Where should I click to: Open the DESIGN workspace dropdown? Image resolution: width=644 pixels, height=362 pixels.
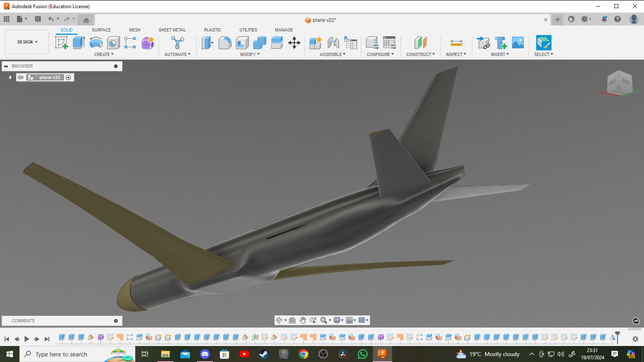pyautogui.click(x=27, y=42)
